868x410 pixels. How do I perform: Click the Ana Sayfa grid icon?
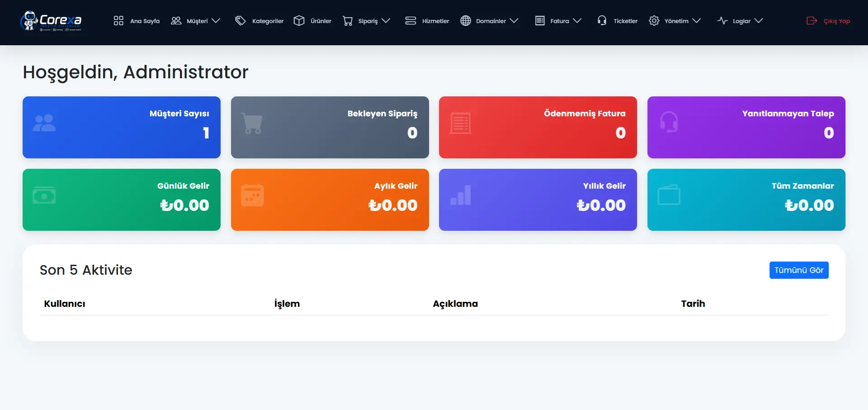(x=118, y=21)
